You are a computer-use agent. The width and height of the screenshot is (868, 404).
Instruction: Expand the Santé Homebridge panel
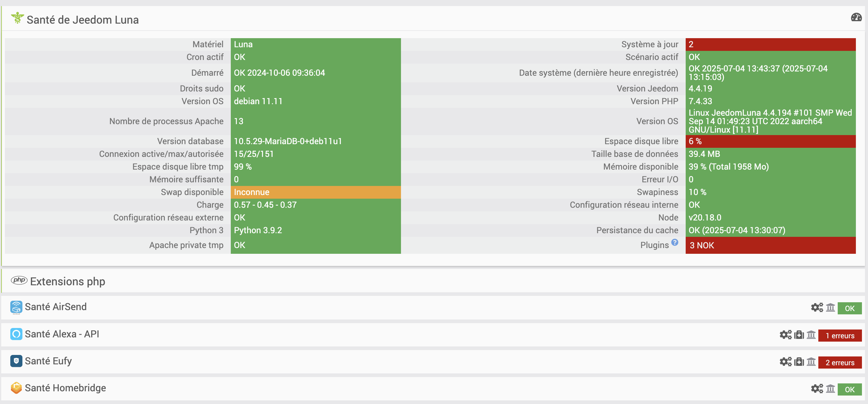tap(65, 388)
